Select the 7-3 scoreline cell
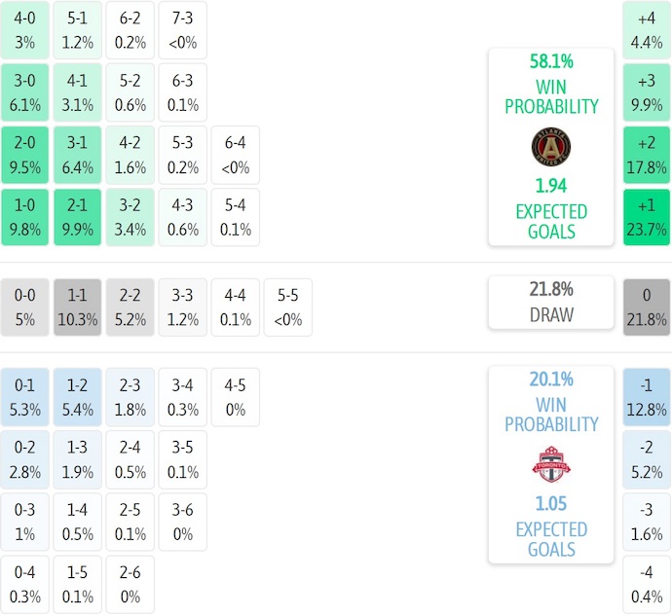 [182, 31]
